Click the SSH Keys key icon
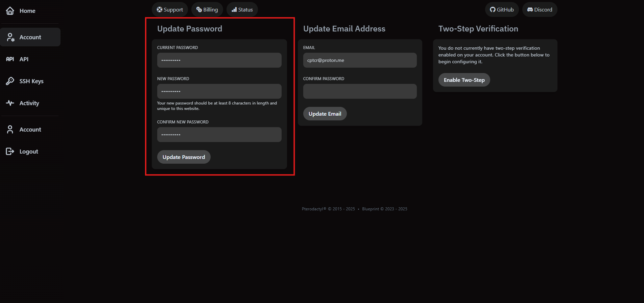The image size is (644, 303). pos(10,81)
